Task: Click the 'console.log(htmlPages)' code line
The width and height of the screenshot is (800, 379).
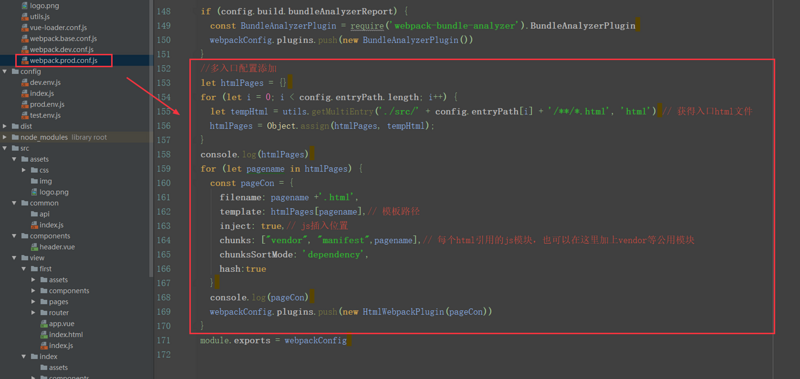Action: [x=254, y=154]
